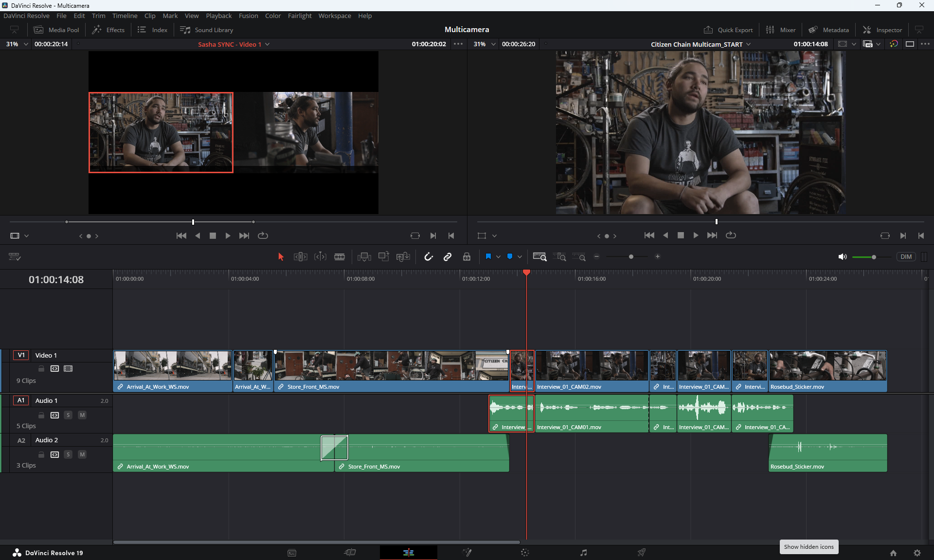Open the Timeline menu

(x=125, y=16)
